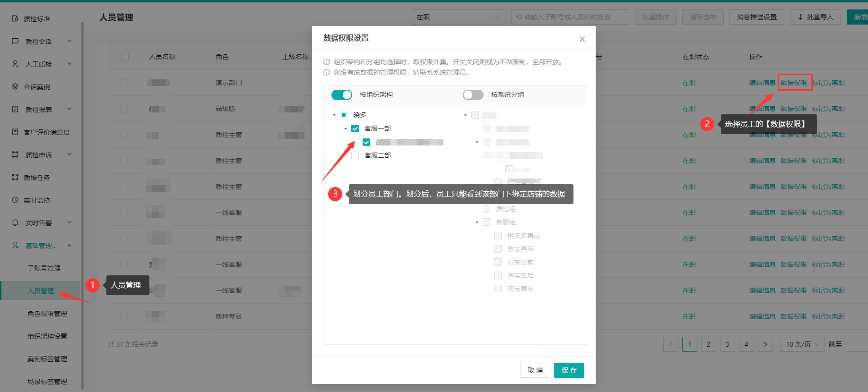This screenshot has height=392, width=868.
Task: Collapse the 客服组 tree node
Action: (x=477, y=222)
